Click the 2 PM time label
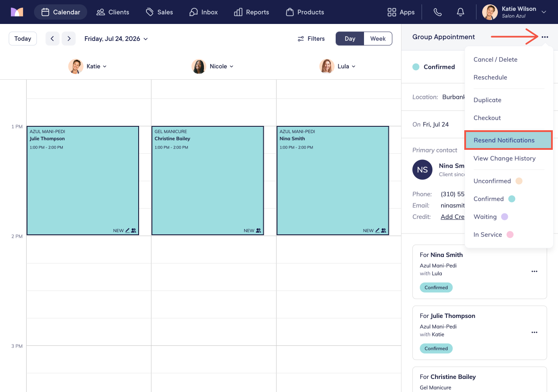Screen dimensions: 558x392 pyautogui.click(x=17, y=236)
